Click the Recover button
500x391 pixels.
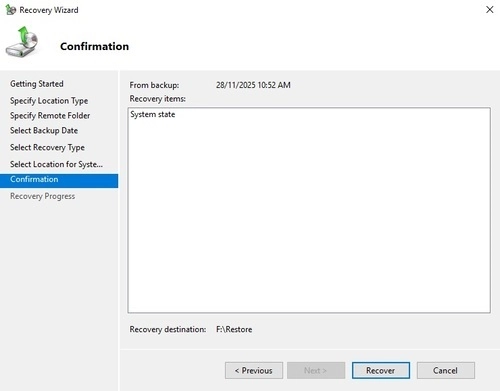pos(381,370)
